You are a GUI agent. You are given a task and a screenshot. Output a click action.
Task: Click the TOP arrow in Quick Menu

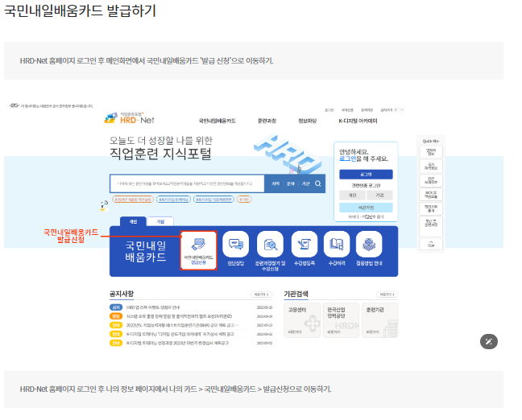[431, 244]
